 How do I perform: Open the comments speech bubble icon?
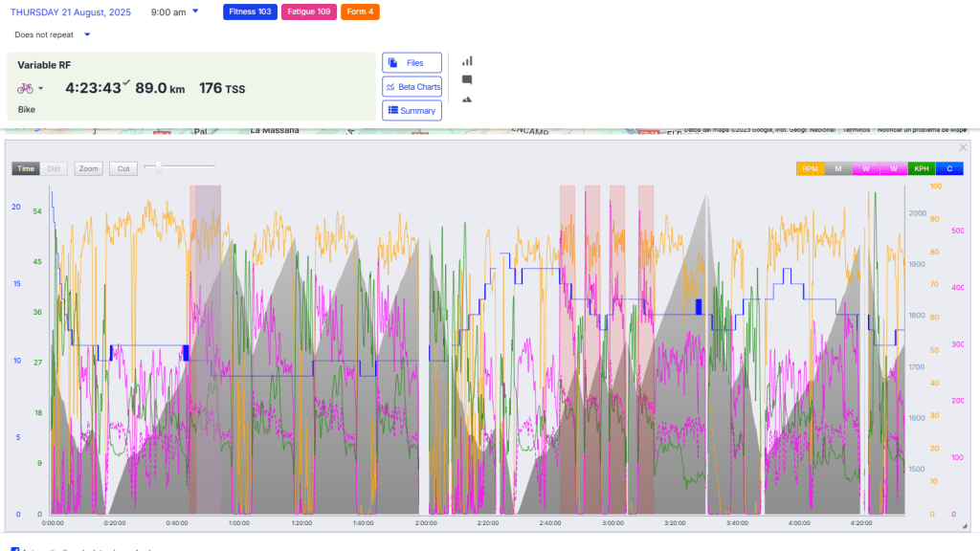click(x=467, y=80)
